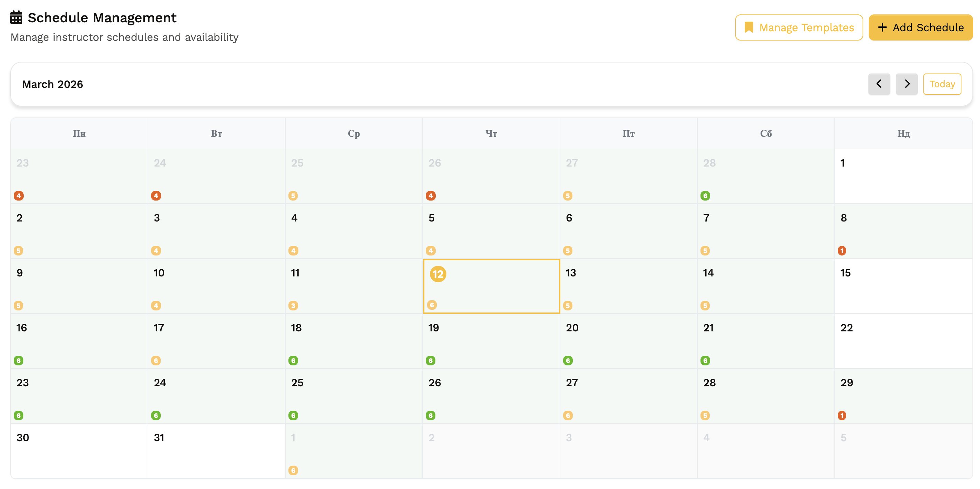Click badge 6 on April 1 cell
Viewport: 980px width, 489px height.
[293, 470]
